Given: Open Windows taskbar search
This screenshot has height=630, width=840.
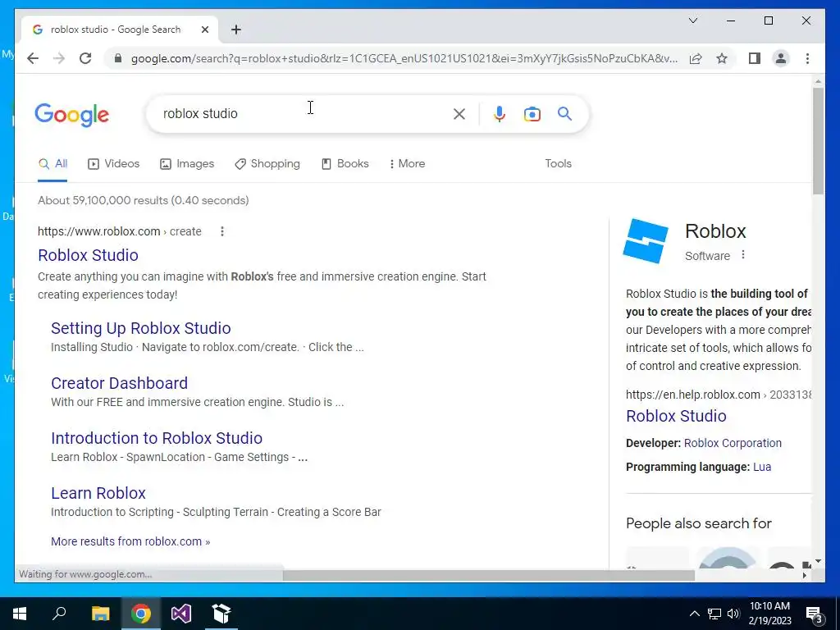Looking at the screenshot, I should click(x=59, y=614).
